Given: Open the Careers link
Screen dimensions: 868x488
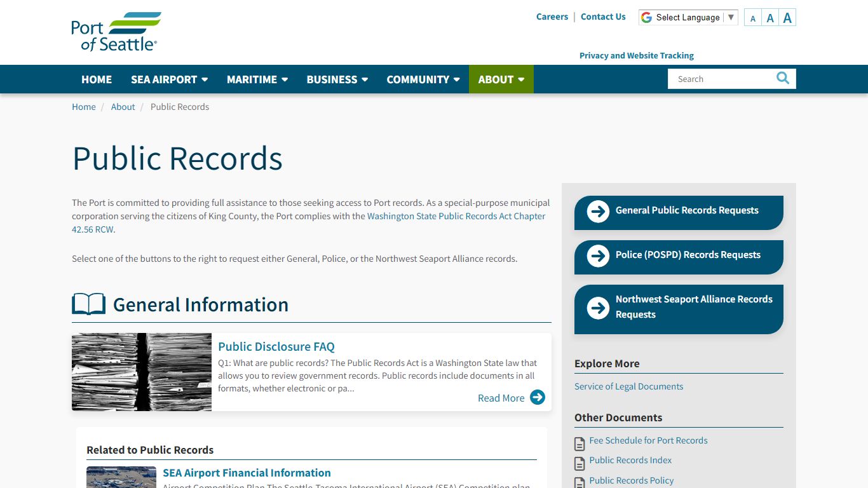Looking at the screenshot, I should (x=552, y=17).
